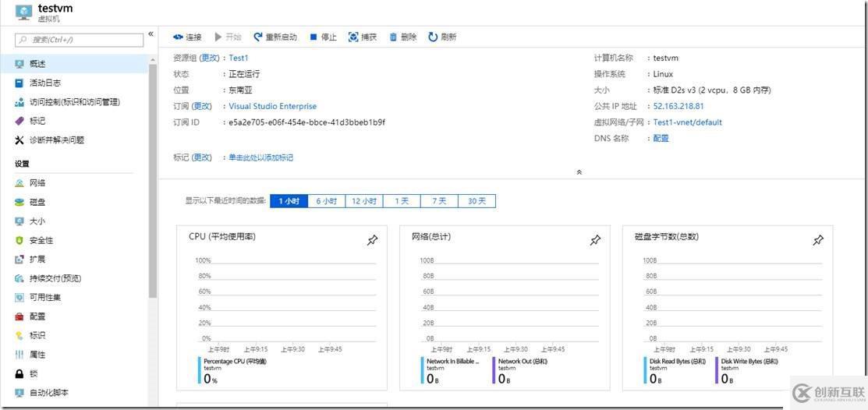Click the Disk Write Bytes (总和) legend entry

(749, 362)
